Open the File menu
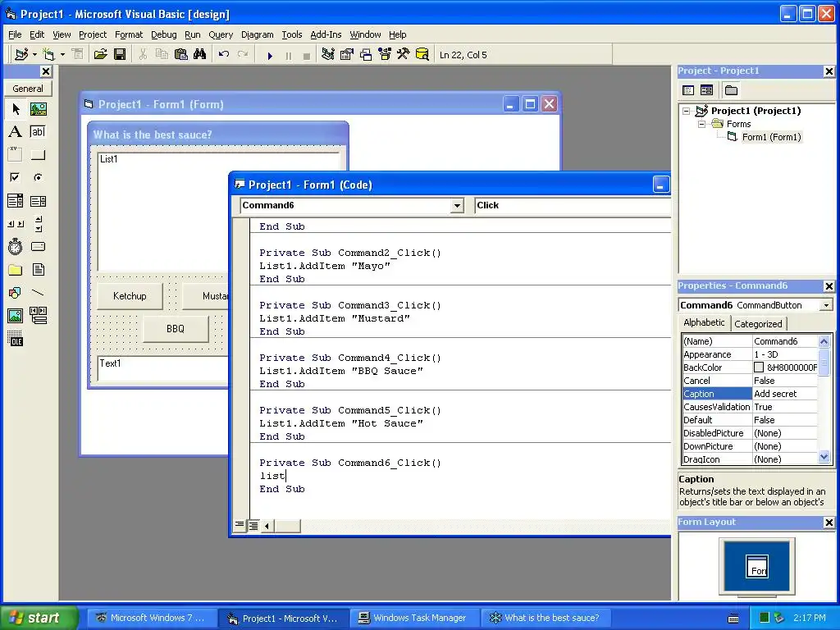Screen dimensions: 840x630 (15, 34)
